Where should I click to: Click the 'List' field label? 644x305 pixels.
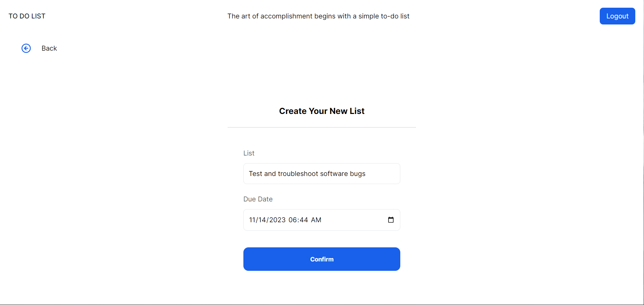coord(249,153)
